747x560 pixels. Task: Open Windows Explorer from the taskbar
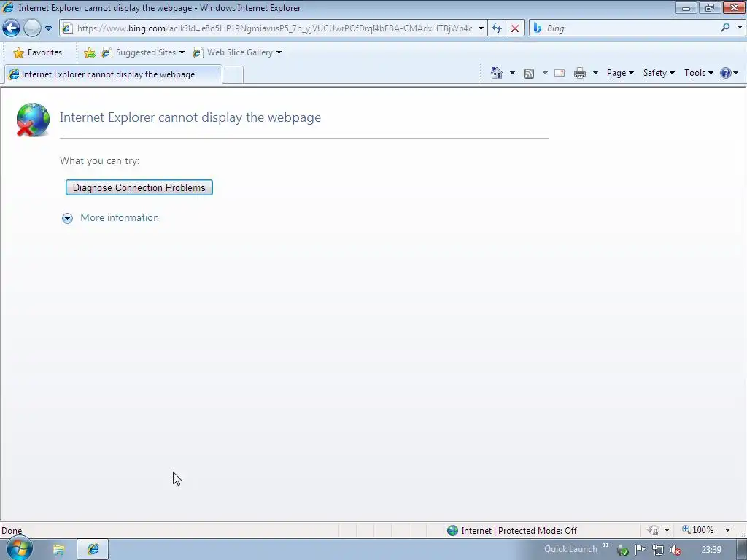[x=58, y=550]
